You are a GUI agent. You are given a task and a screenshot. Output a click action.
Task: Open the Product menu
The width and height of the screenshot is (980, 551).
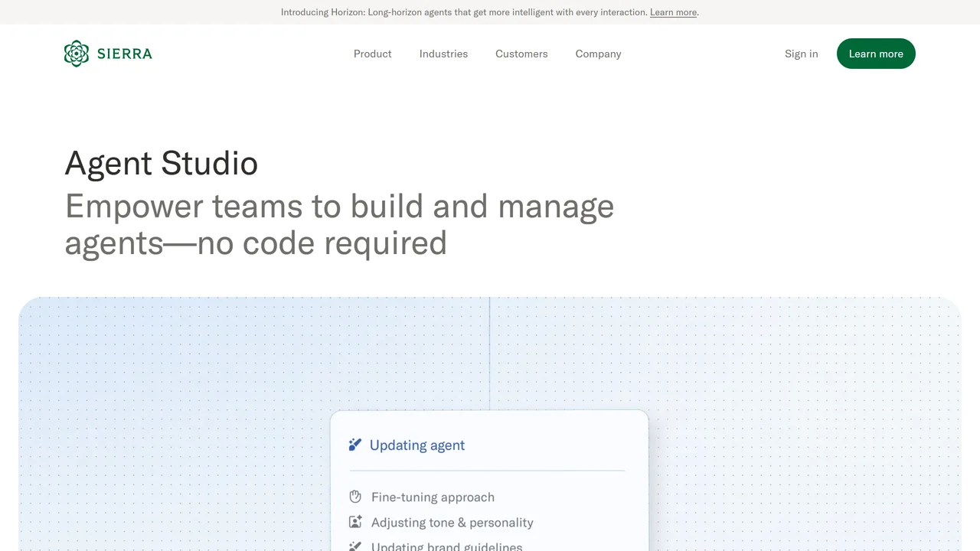(x=373, y=54)
